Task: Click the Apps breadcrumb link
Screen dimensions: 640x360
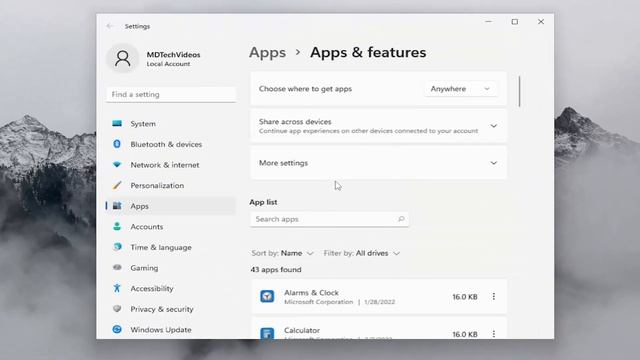Action: (267, 53)
